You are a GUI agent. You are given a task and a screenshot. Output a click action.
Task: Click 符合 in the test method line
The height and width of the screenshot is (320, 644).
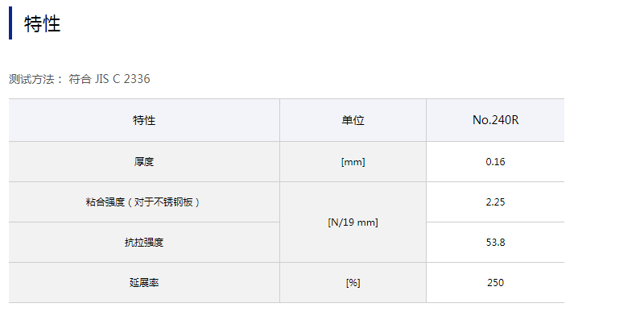[80, 79]
